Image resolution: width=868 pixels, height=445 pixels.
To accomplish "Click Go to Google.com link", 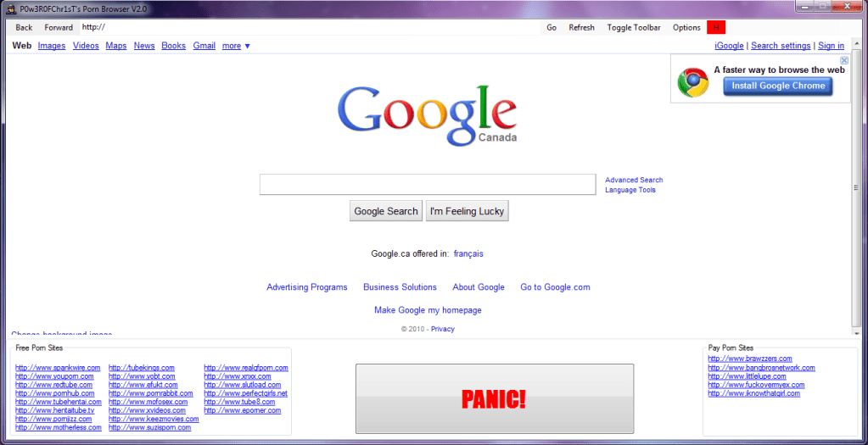I will coord(555,286).
